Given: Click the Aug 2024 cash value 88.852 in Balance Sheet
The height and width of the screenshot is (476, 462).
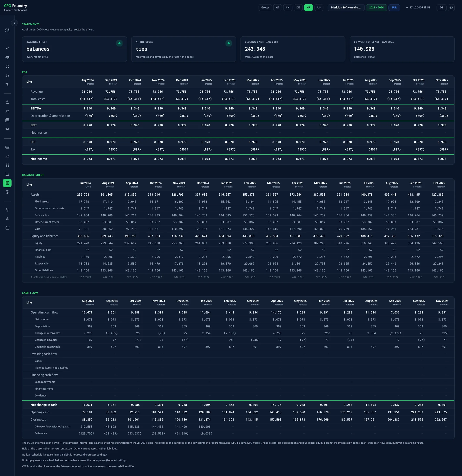Looking at the screenshot, I should click(107, 229).
